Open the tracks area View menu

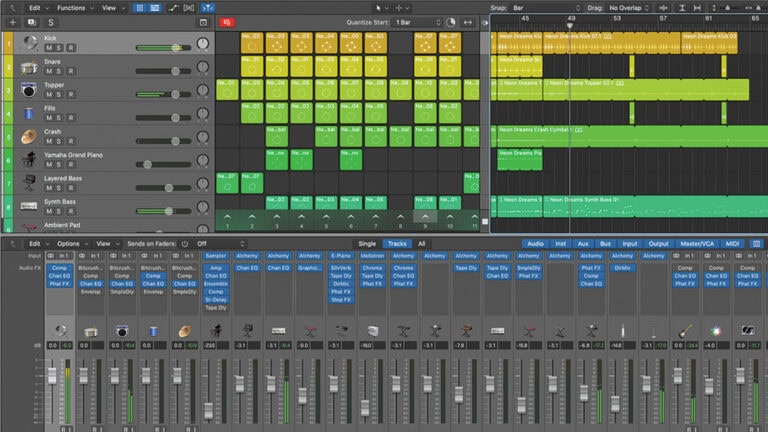click(112, 8)
